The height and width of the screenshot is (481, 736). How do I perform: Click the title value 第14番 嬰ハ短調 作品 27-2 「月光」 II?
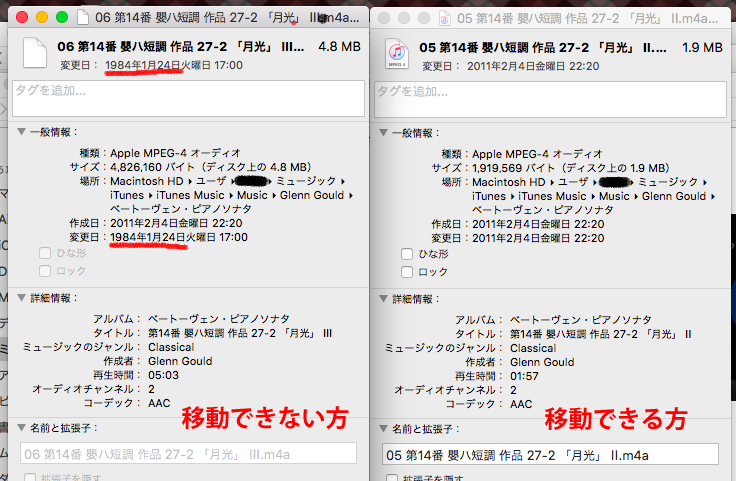[x=601, y=334]
